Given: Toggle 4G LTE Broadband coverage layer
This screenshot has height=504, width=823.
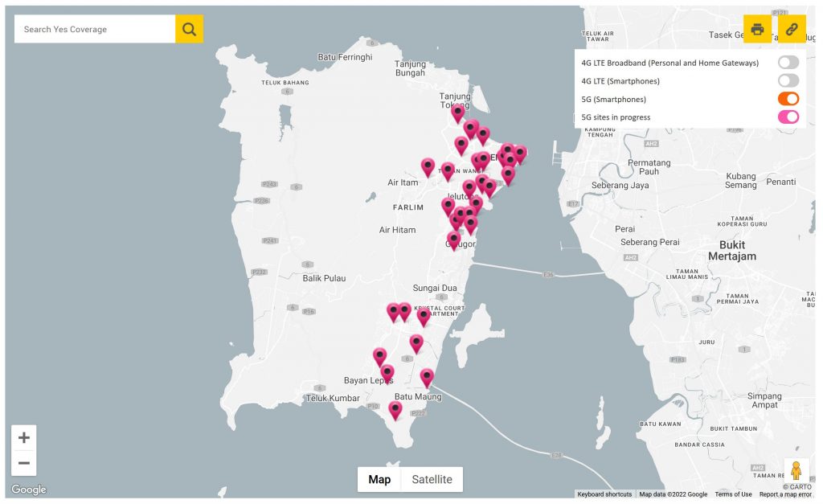Looking at the screenshot, I should (788, 63).
